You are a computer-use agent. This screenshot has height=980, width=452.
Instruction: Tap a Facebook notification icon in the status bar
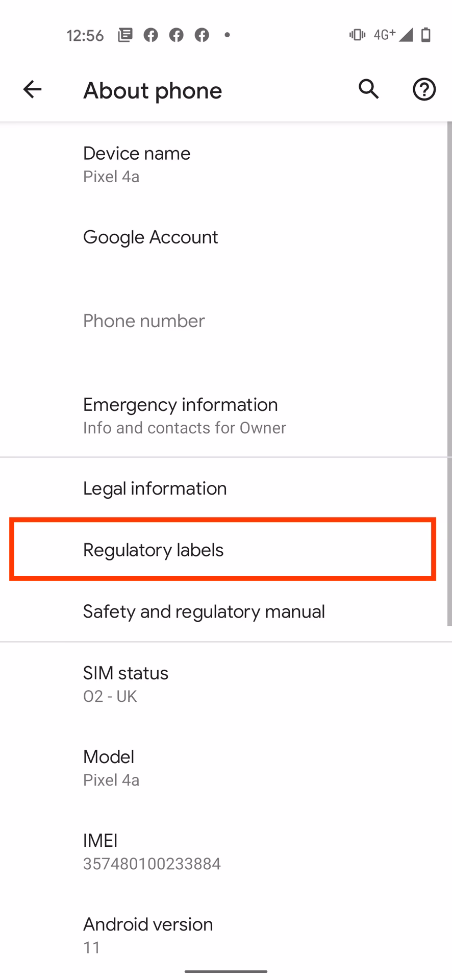150,35
